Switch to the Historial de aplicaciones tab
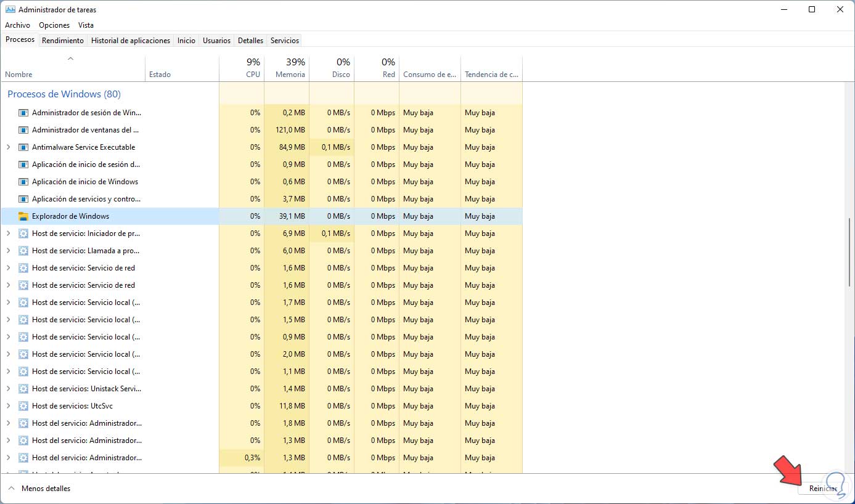This screenshot has height=504, width=855. tap(131, 41)
